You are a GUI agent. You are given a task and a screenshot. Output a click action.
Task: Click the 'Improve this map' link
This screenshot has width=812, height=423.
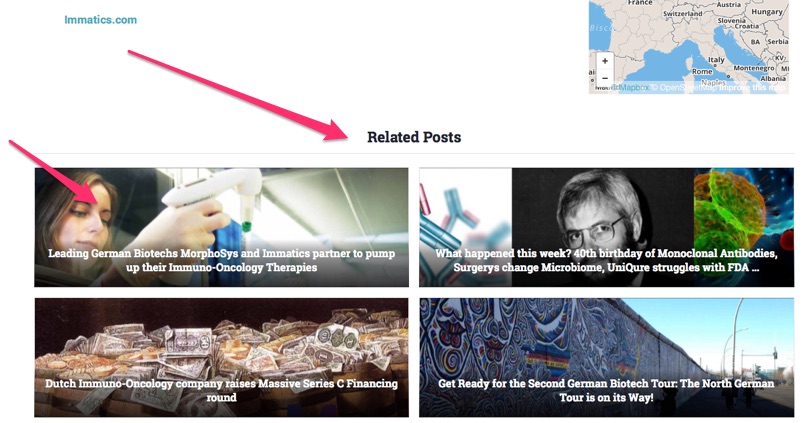pos(752,87)
